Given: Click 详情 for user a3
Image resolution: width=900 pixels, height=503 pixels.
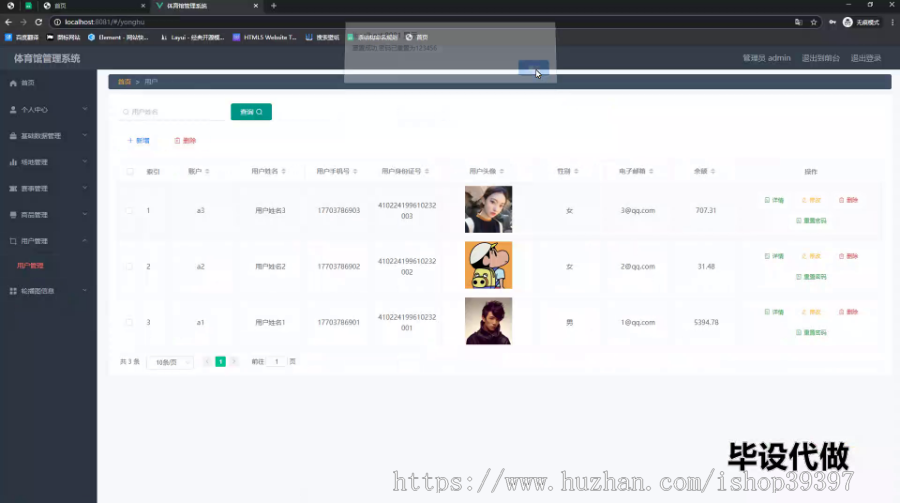Looking at the screenshot, I should (x=774, y=200).
